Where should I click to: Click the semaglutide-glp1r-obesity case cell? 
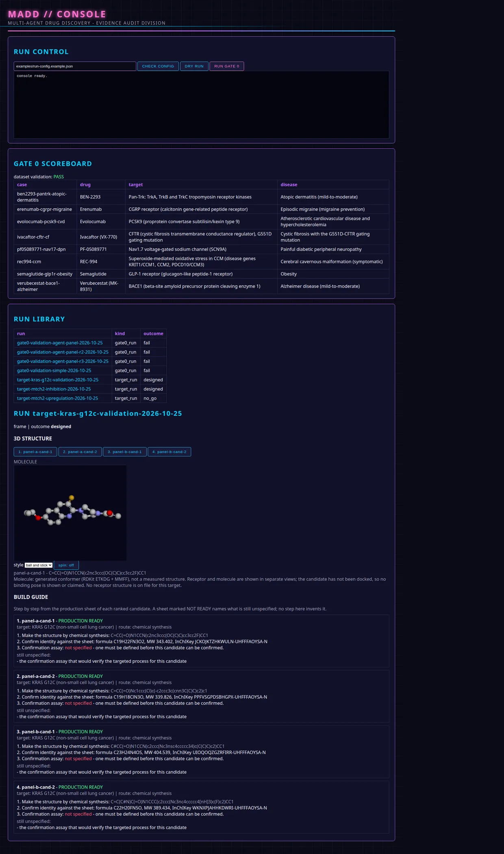pos(45,274)
